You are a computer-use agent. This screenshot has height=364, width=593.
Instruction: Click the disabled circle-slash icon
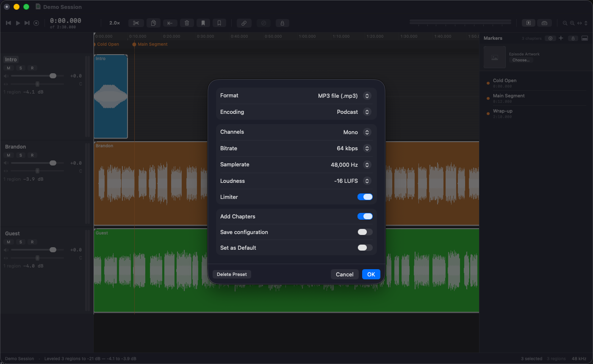[263, 23]
